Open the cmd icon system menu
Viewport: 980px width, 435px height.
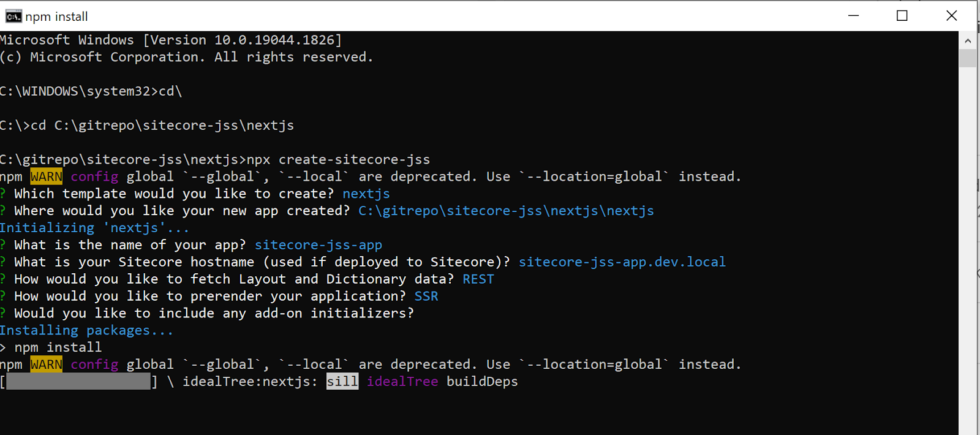point(13,16)
